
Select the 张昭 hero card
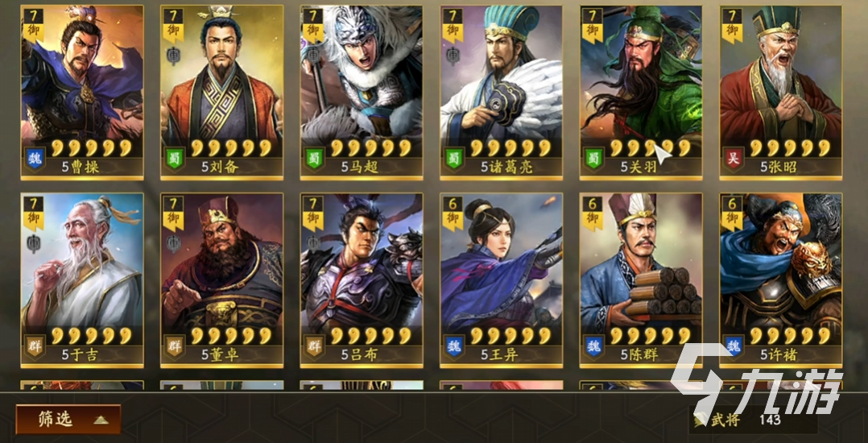[780, 93]
